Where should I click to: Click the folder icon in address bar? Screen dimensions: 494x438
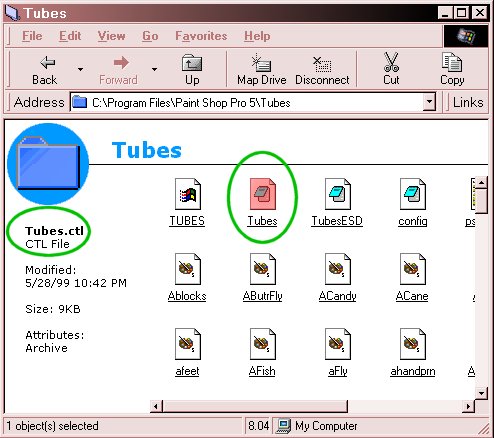pos(79,102)
